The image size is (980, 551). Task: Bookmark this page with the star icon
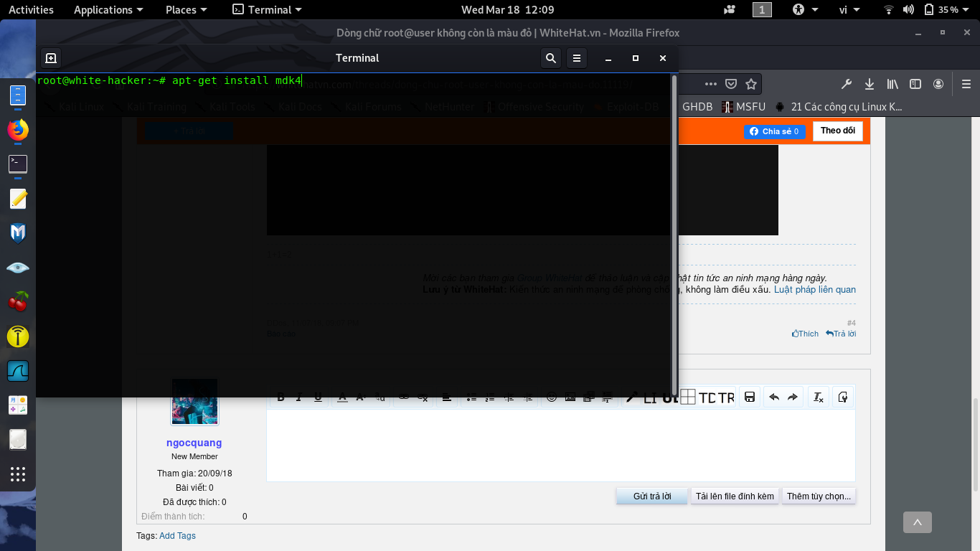[751, 84]
